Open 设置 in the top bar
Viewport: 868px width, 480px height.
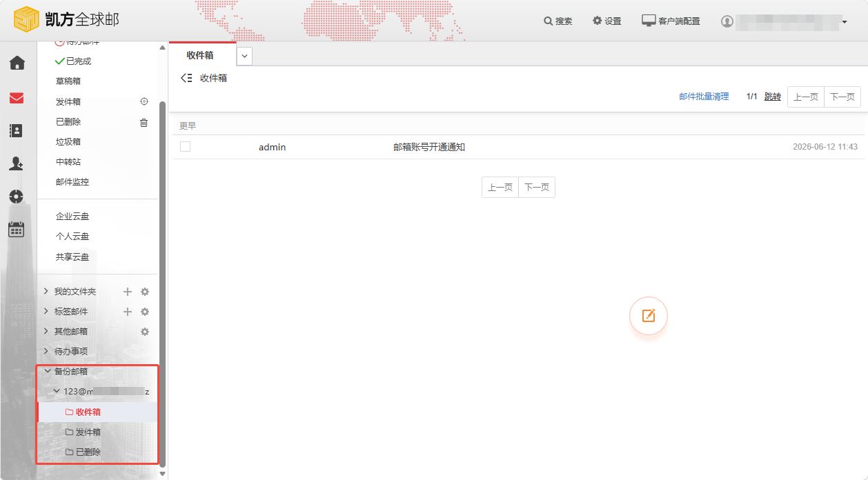pyautogui.click(x=607, y=21)
